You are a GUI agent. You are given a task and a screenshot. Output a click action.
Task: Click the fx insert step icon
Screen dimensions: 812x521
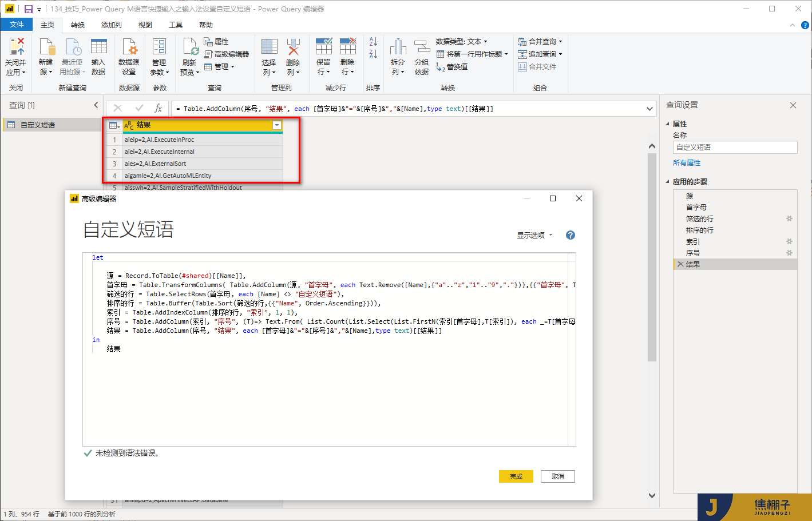159,108
